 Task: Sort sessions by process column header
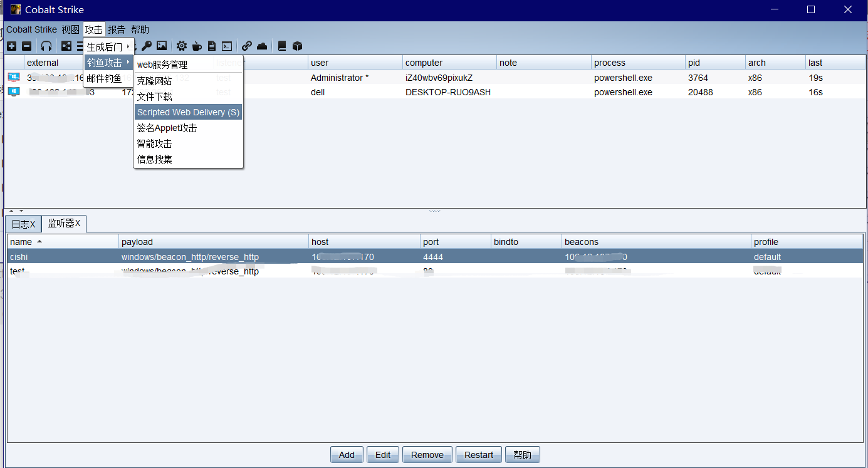pyautogui.click(x=639, y=63)
